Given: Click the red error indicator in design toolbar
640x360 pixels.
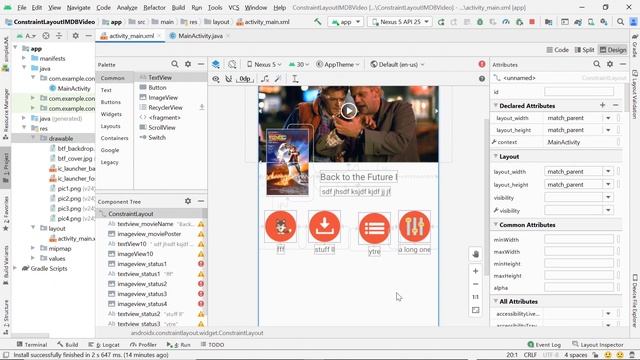Looking at the screenshot, I should [x=482, y=64].
